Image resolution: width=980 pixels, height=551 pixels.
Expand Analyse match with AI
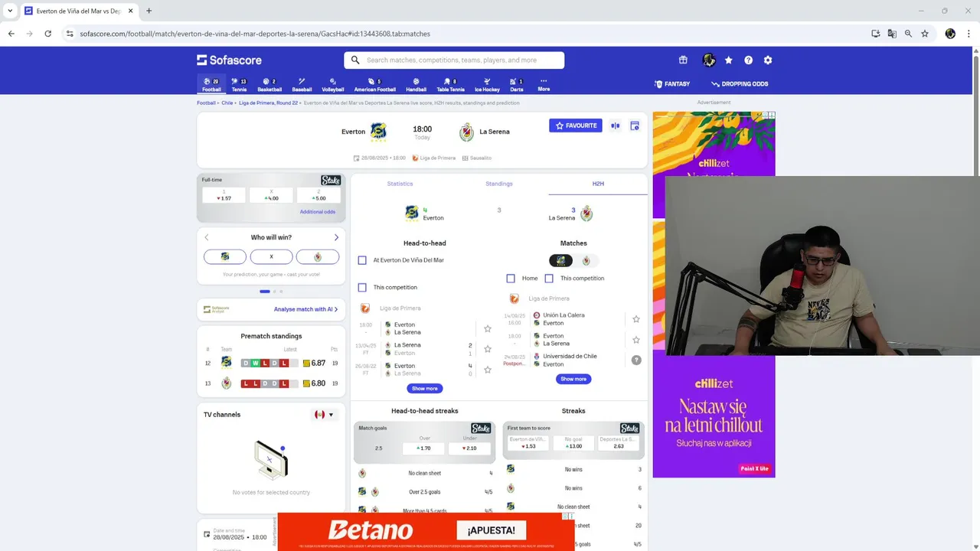tap(306, 309)
